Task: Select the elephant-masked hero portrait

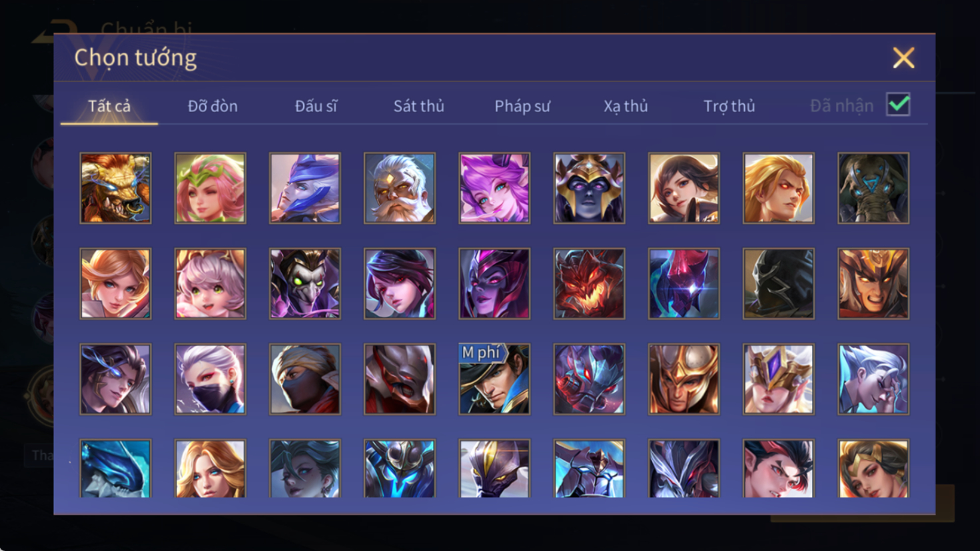Action: pos(873,188)
